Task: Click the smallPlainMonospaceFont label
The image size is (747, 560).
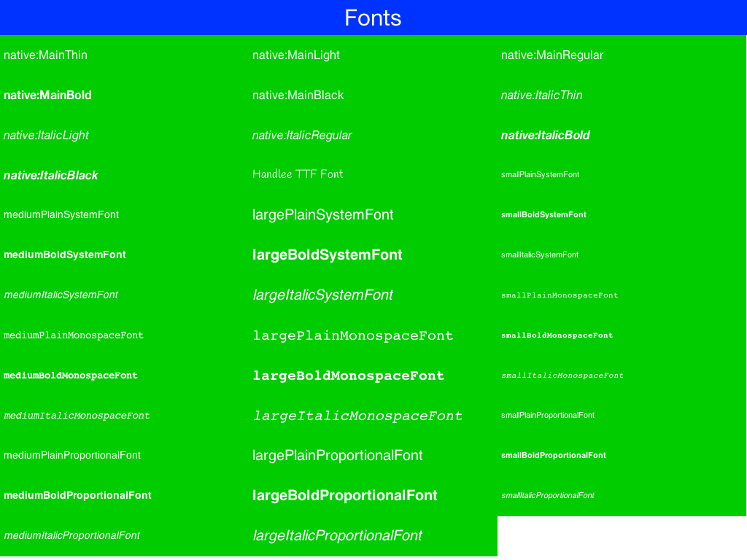Action: pos(559,295)
